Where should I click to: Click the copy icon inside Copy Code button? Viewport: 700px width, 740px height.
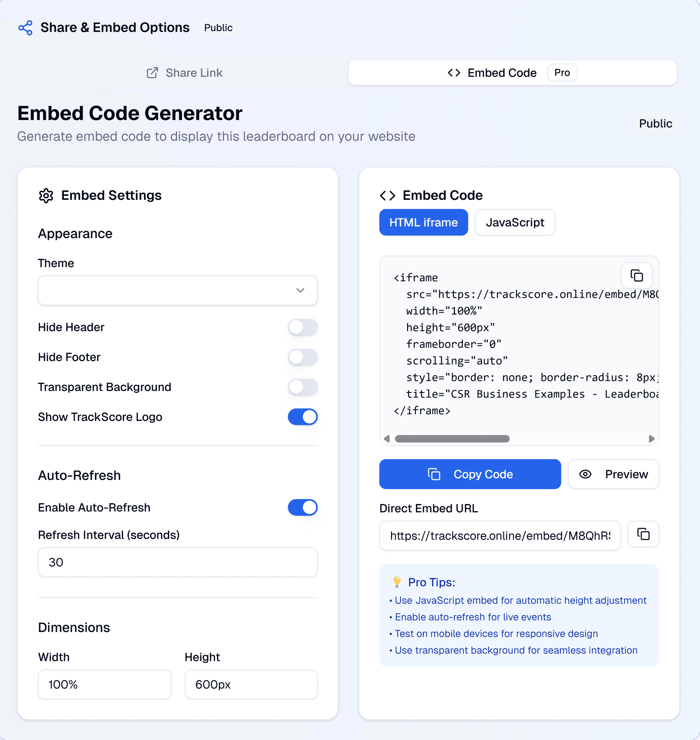[x=434, y=474]
